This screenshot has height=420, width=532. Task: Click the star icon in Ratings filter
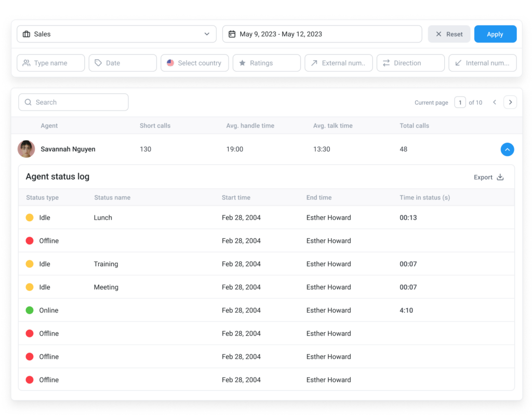point(242,63)
